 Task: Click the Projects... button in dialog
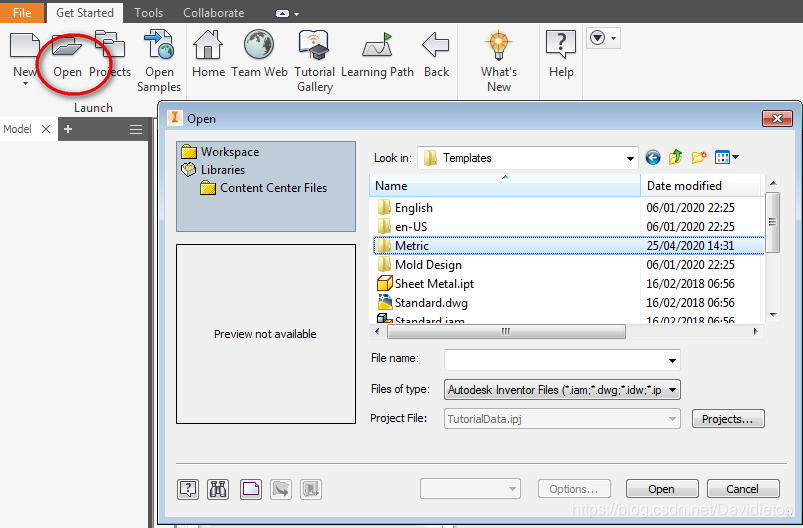coord(728,419)
